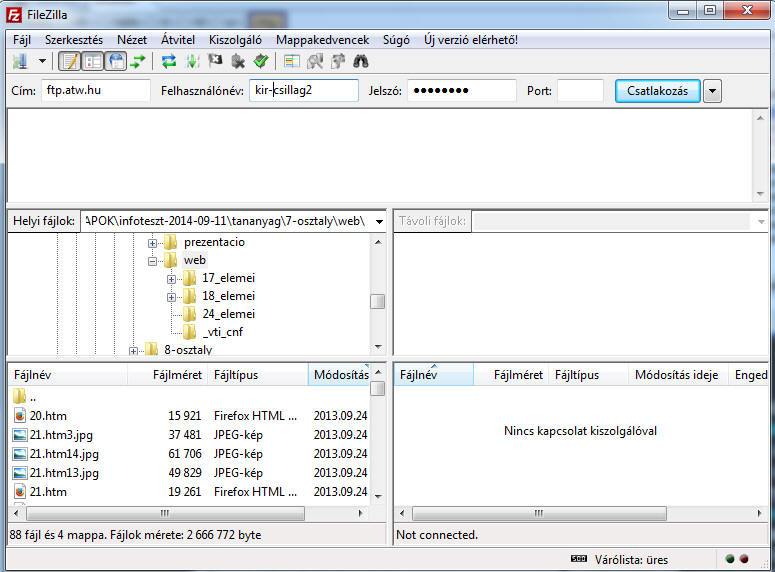
Task: Select the _vti_cnf folder
Action: click(223, 332)
